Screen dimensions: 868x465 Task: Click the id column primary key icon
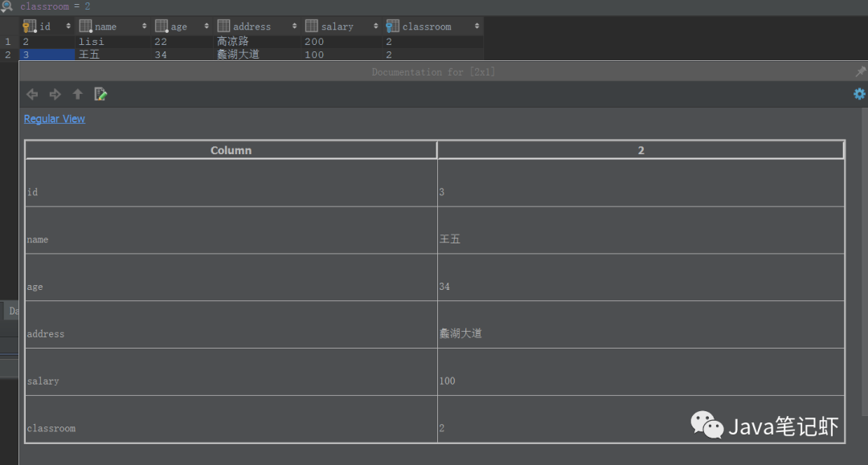click(30, 26)
